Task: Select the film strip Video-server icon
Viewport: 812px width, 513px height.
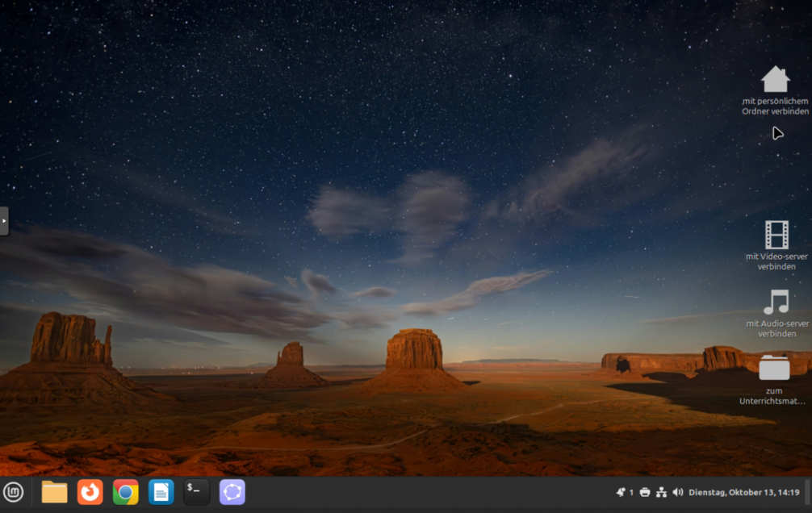Action: click(776, 235)
